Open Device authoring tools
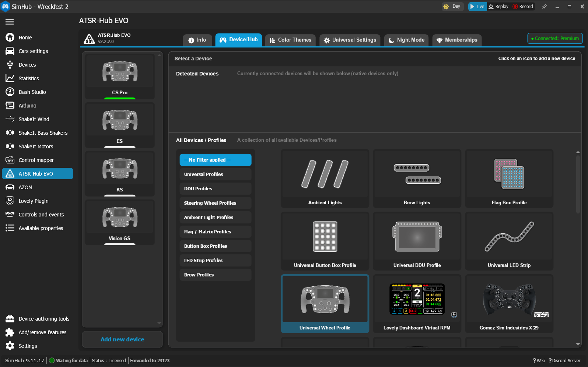Screen dimensions: 588x367 (38, 319)
